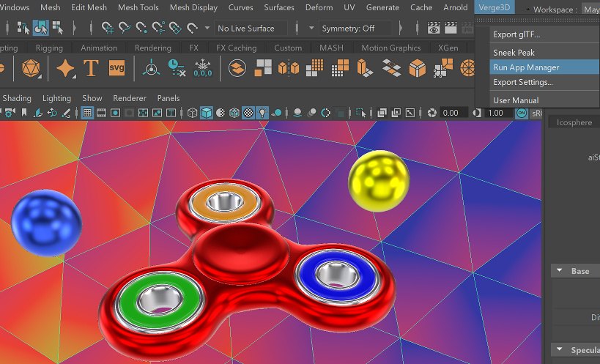Toggle isolate select icon
Viewport: 600px width, 364px height.
360,113
